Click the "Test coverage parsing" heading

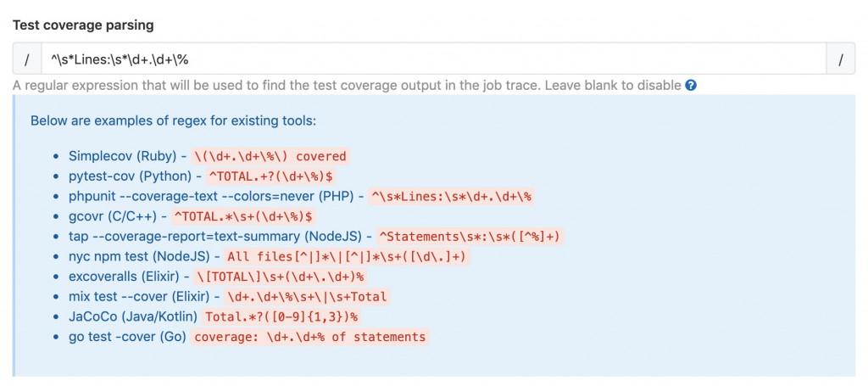(82, 25)
